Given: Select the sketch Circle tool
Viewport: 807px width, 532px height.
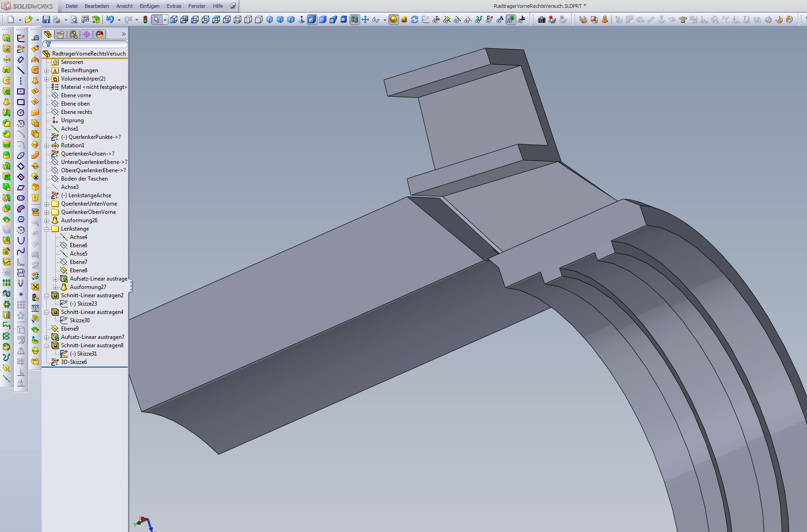Looking at the screenshot, I should pos(21,113).
